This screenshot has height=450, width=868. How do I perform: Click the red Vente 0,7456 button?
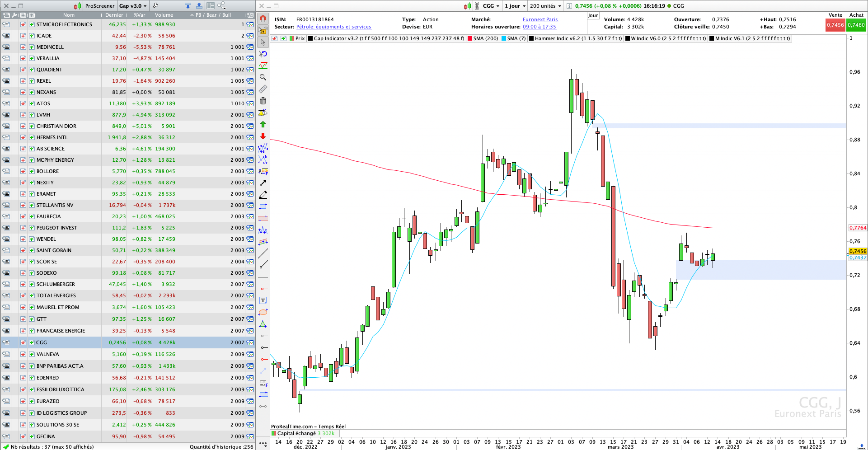pyautogui.click(x=835, y=25)
